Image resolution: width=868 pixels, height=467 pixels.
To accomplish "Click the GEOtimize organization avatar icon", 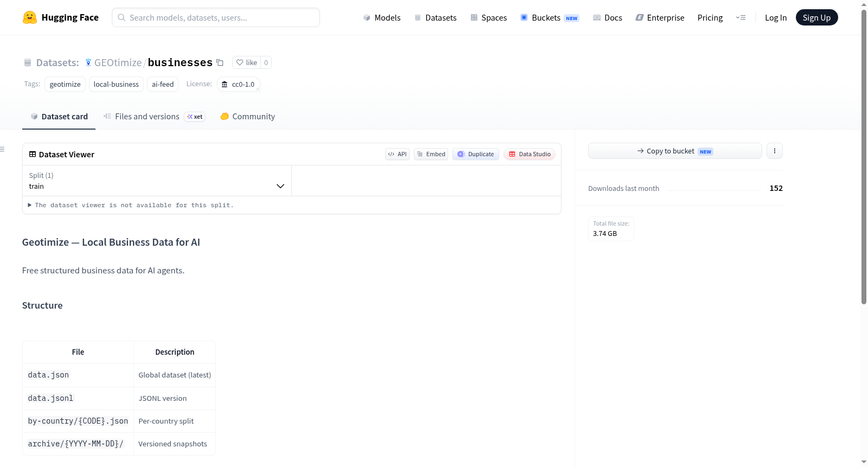I will pyautogui.click(x=88, y=62).
